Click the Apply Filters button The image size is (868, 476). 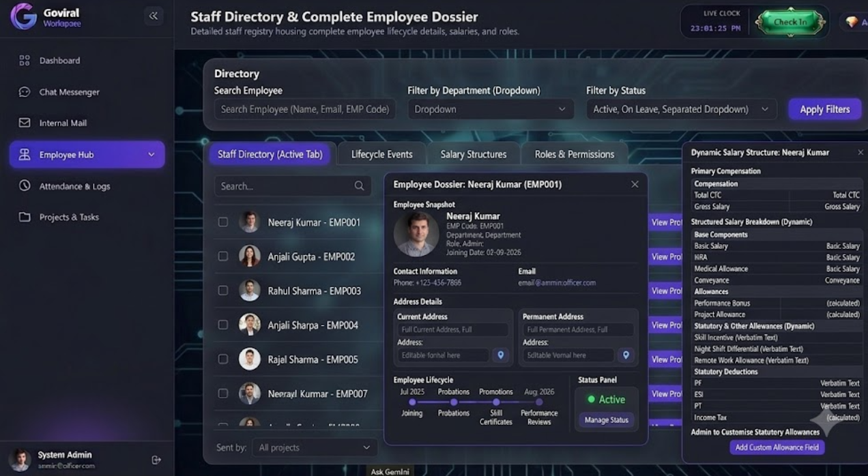pos(824,109)
